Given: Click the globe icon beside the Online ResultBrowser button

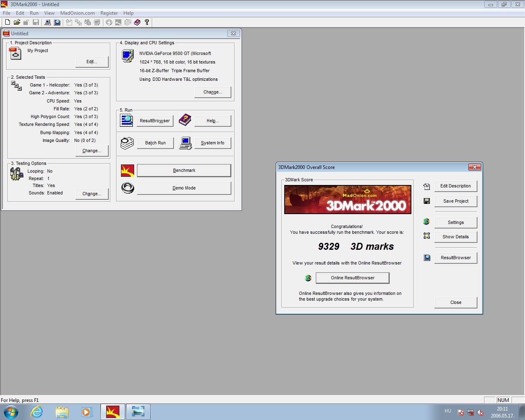Looking at the screenshot, I should 308,278.
